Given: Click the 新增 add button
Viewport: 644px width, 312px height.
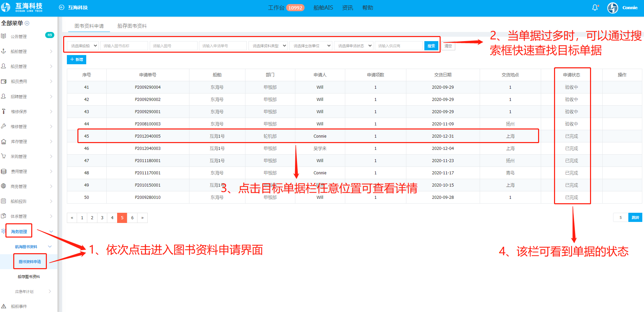Looking at the screenshot, I should [x=76, y=59].
